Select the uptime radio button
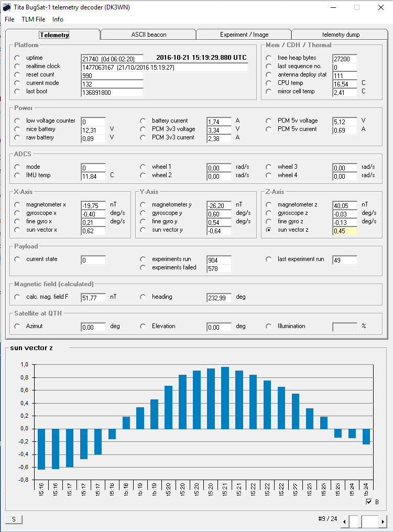This screenshot has height=532, width=393. (17, 58)
